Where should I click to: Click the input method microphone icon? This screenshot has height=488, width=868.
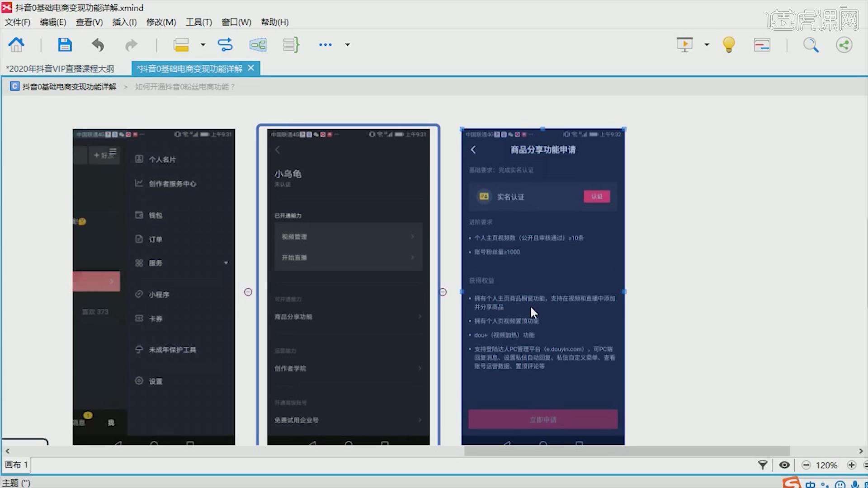pyautogui.click(x=855, y=484)
